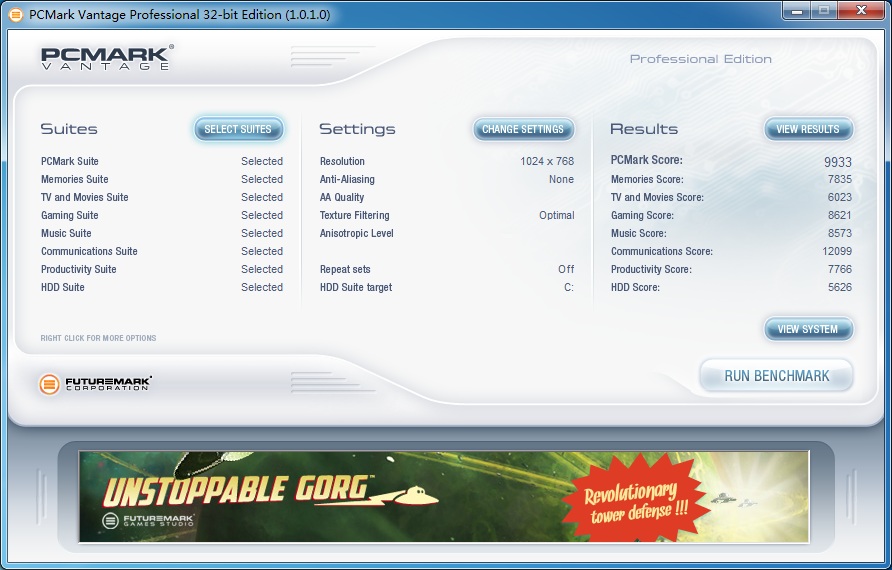Select the Productivity Suite row
The height and width of the screenshot is (570, 892).
pyautogui.click(x=162, y=269)
